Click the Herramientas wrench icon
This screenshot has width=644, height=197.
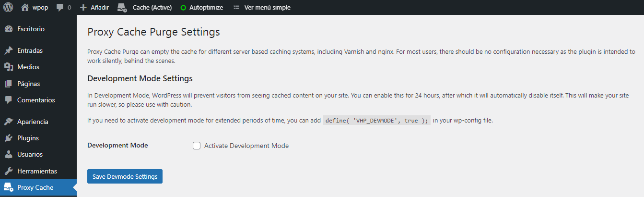pos(8,172)
